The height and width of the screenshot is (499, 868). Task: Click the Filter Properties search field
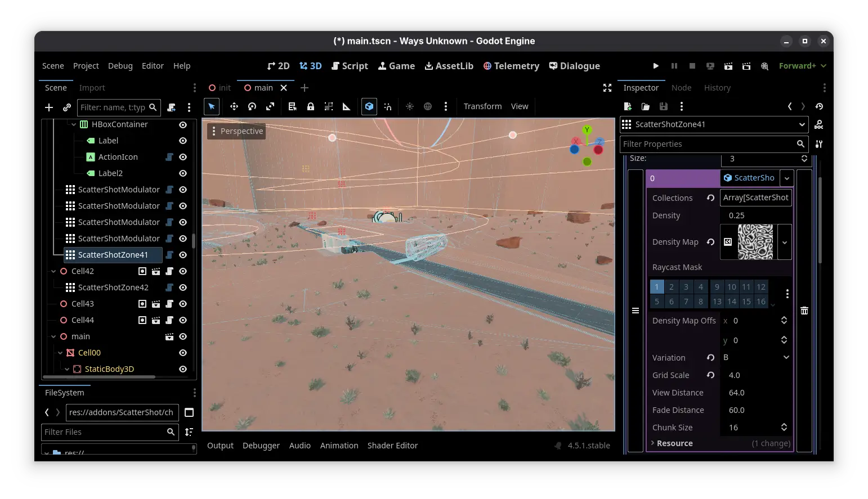708,144
